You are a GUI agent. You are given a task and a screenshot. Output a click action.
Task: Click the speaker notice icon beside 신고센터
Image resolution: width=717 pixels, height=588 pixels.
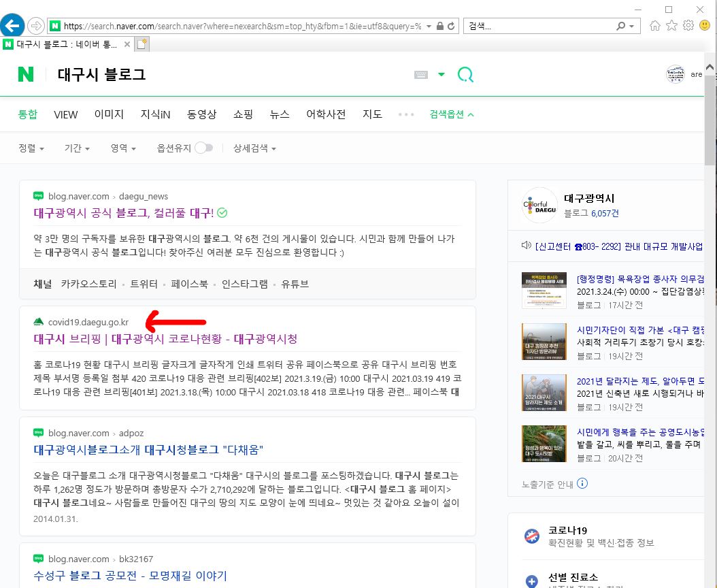(527, 246)
